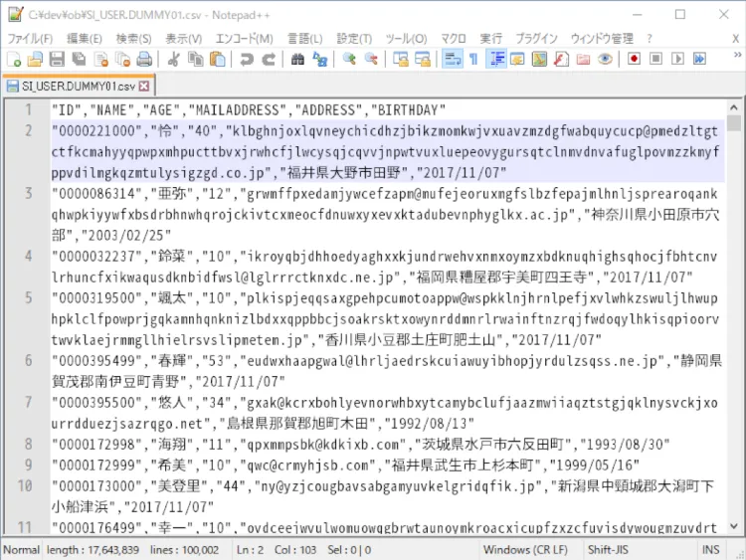Copy selection using toolbar copy icon
The width and height of the screenshot is (746, 560).
pyautogui.click(x=196, y=59)
